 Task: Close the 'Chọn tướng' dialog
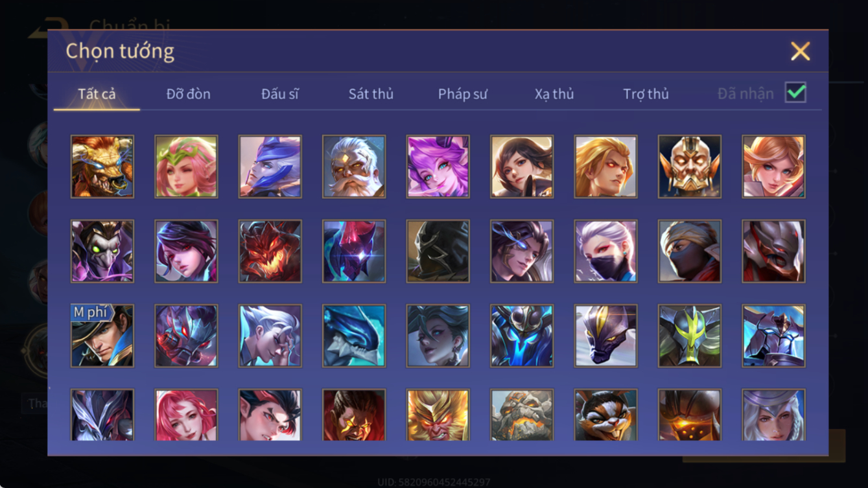801,51
